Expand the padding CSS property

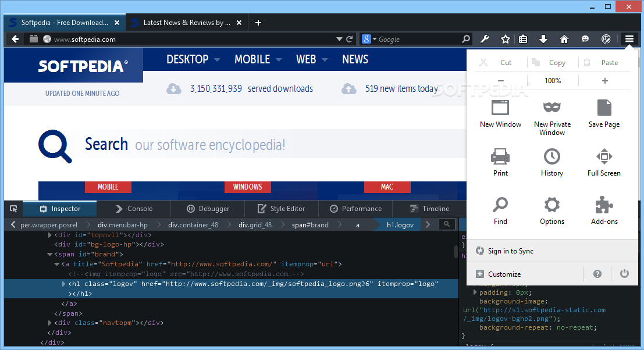[x=475, y=292]
